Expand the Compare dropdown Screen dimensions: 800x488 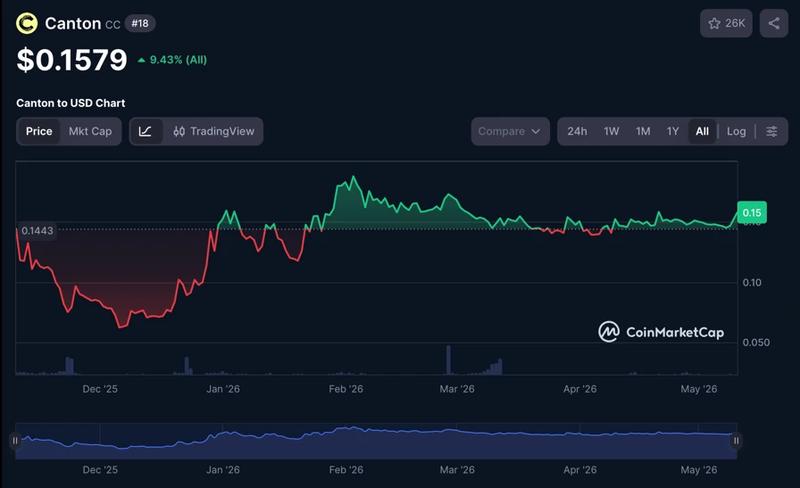510,132
